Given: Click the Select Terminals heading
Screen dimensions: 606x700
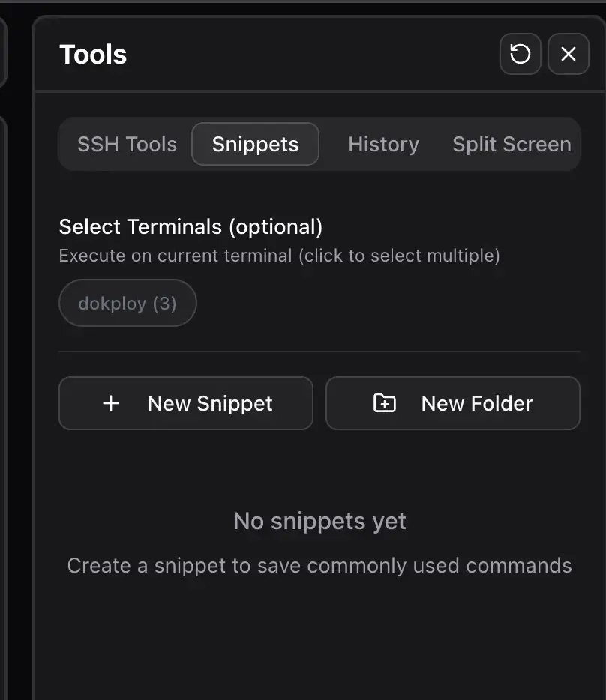Looking at the screenshot, I should (190, 226).
